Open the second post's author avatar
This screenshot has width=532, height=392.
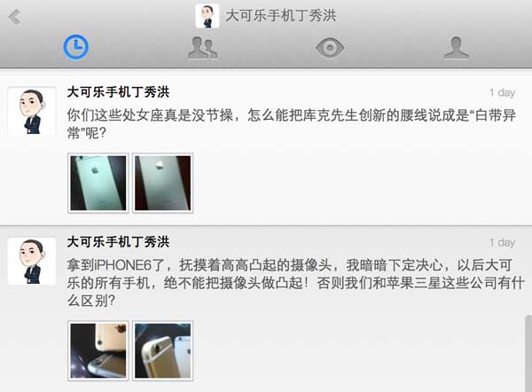click(x=32, y=261)
